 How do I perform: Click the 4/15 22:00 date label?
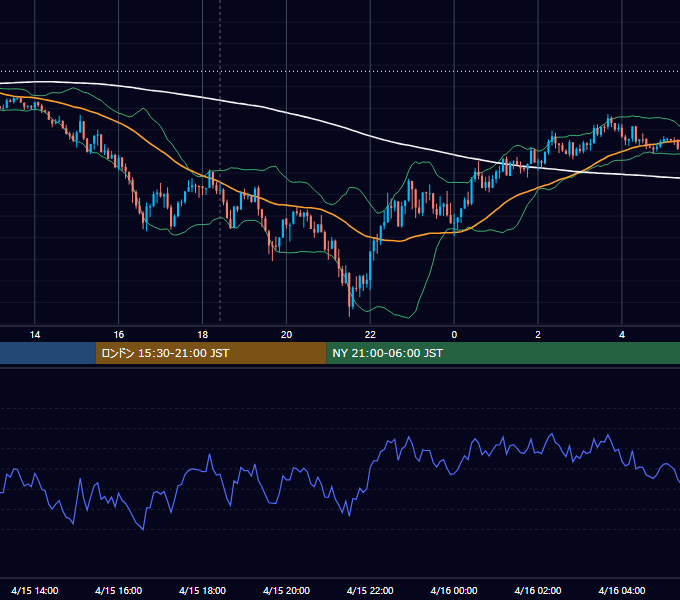370,590
